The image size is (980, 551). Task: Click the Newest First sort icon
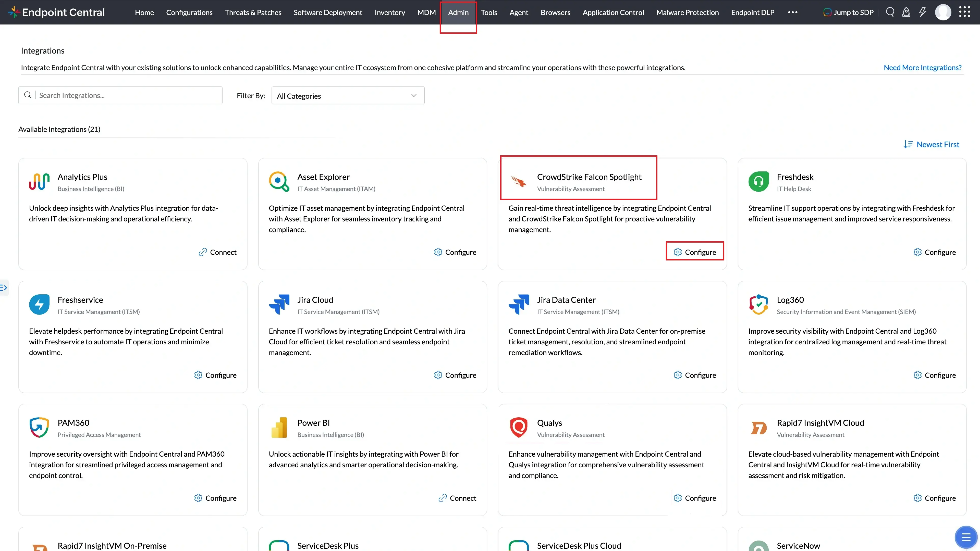coord(908,144)
